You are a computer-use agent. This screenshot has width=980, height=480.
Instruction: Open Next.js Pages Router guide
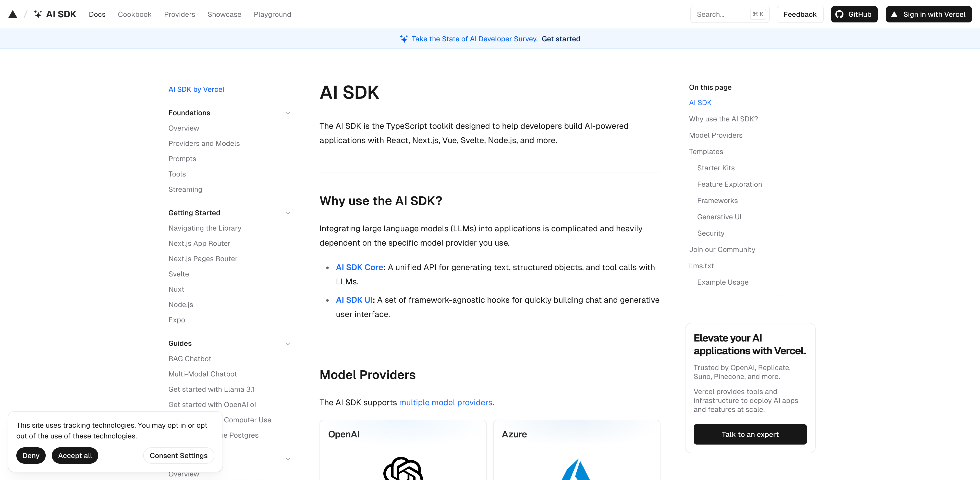tap(203, 259)
